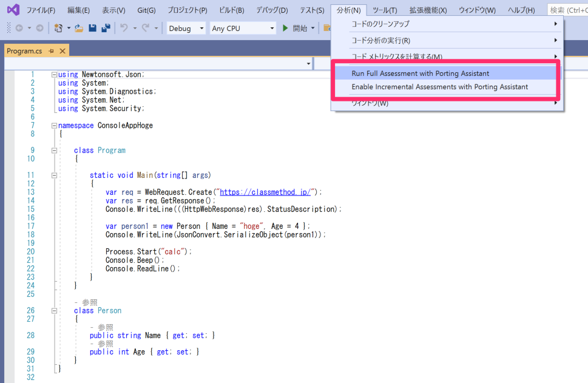Click the Navigate Backward arrow icon
Screen dimensions: 588x383
click(19, 28)
